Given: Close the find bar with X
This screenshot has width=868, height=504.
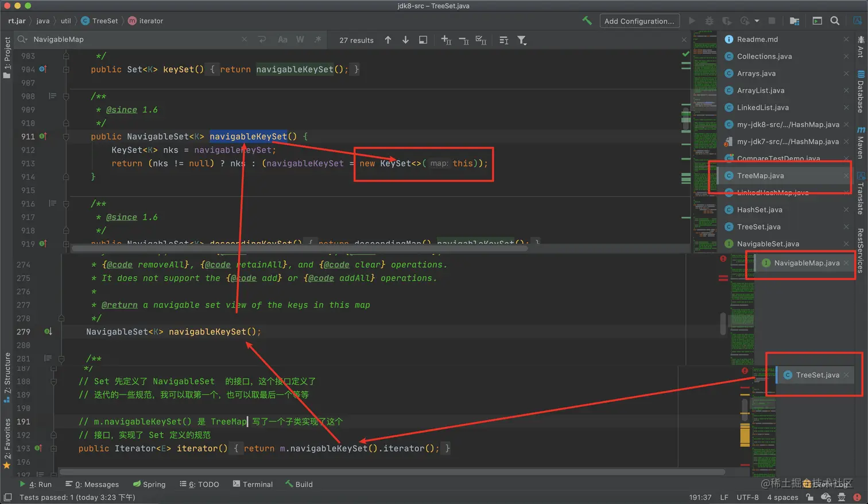Looking at the screenshot, I should (x=684, y=40).
